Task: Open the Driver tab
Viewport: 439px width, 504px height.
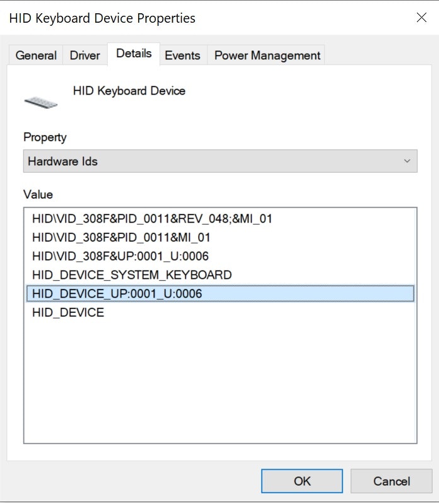Action: coord(85,56)
